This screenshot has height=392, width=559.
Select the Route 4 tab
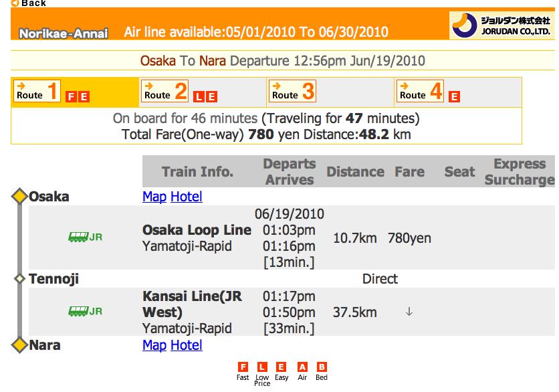(420, 92)
